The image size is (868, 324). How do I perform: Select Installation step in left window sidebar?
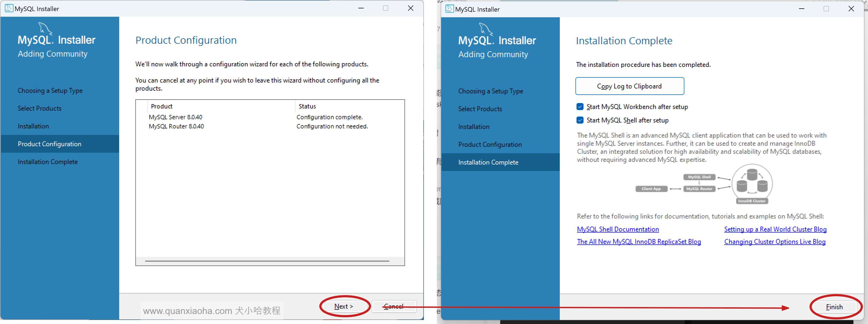coord(33,126)
